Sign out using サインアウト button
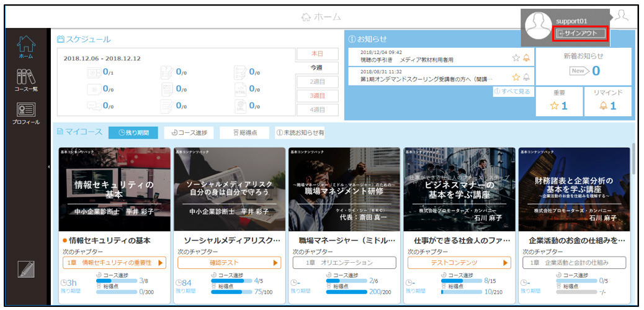 pos(581,34)
